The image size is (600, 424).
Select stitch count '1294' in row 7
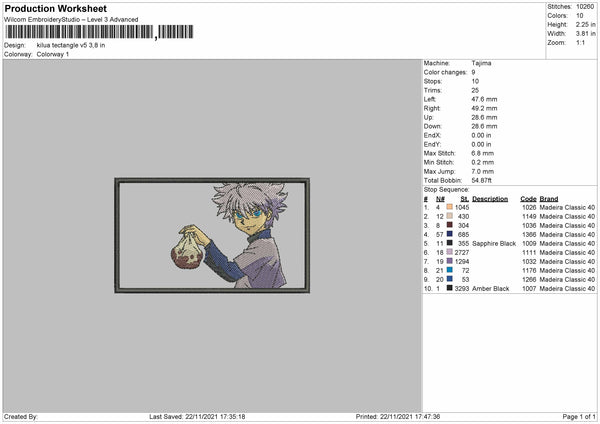point(462,261)
